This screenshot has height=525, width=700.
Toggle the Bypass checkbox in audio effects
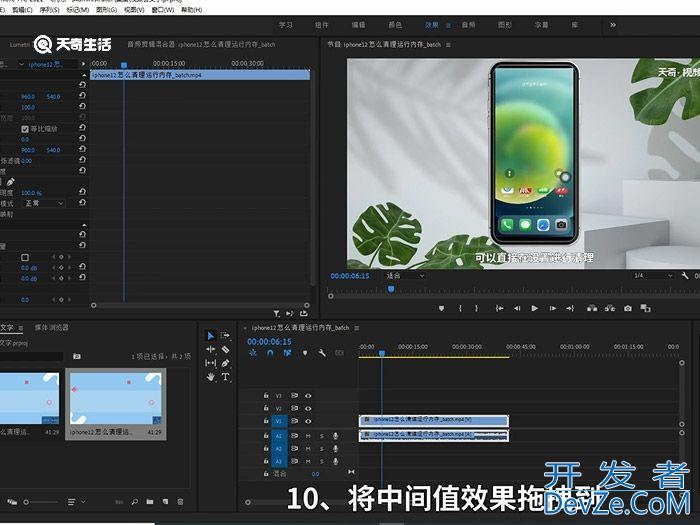coord(25,258)
